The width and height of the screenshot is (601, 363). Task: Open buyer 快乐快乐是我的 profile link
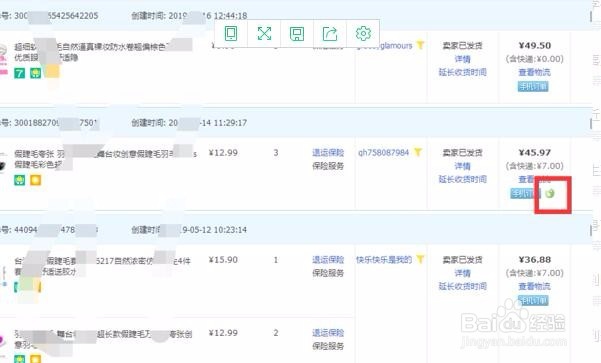384,260
